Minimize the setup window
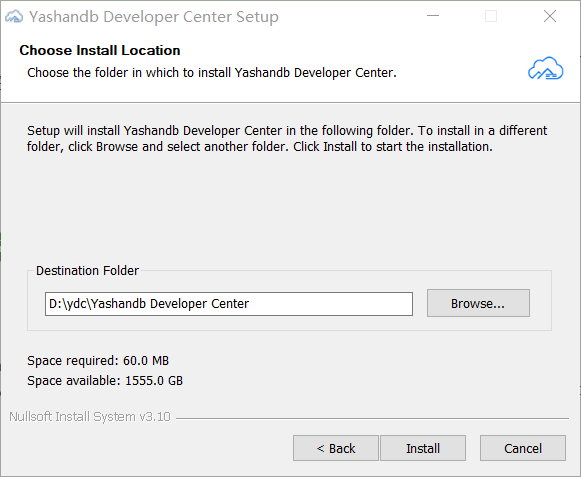Image resolution: width=581 pixels, height=477 pixels. pyautogui.click(x=433, y=16)
